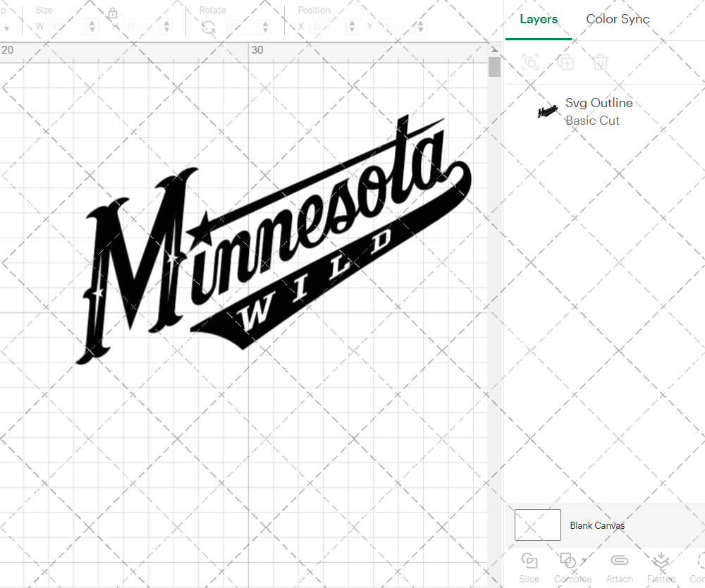
Task: Click the Position Y stepper arrows
Action: point(420,27)
